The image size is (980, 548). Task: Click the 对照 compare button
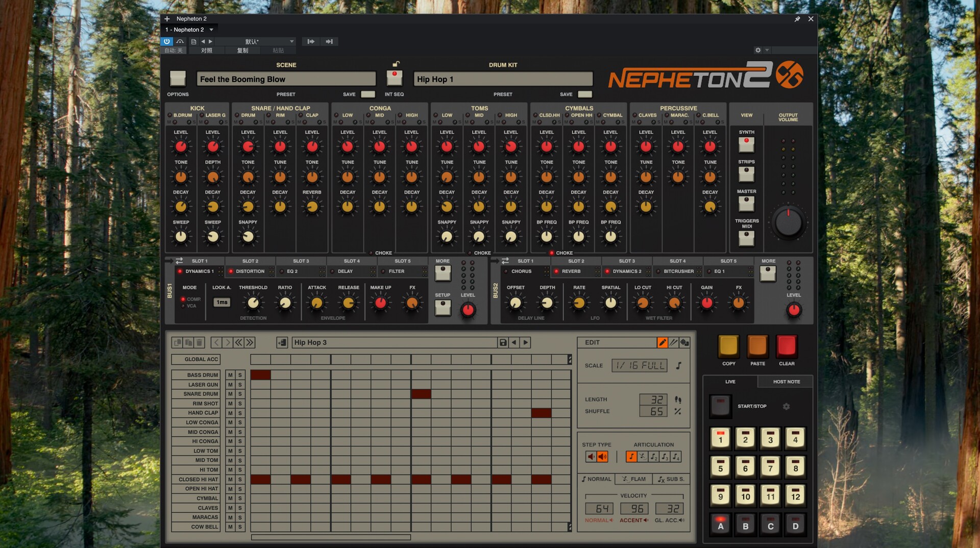[x=206, y=51]
